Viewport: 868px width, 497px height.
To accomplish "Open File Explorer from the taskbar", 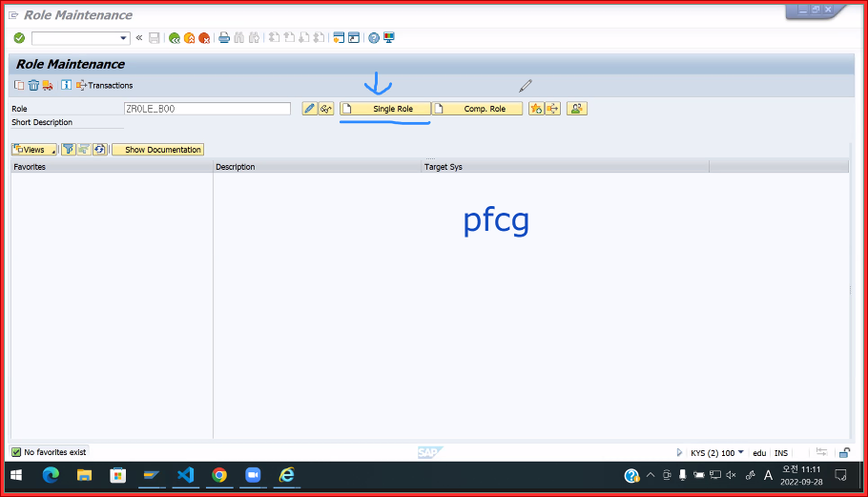I will click(84, 475).
